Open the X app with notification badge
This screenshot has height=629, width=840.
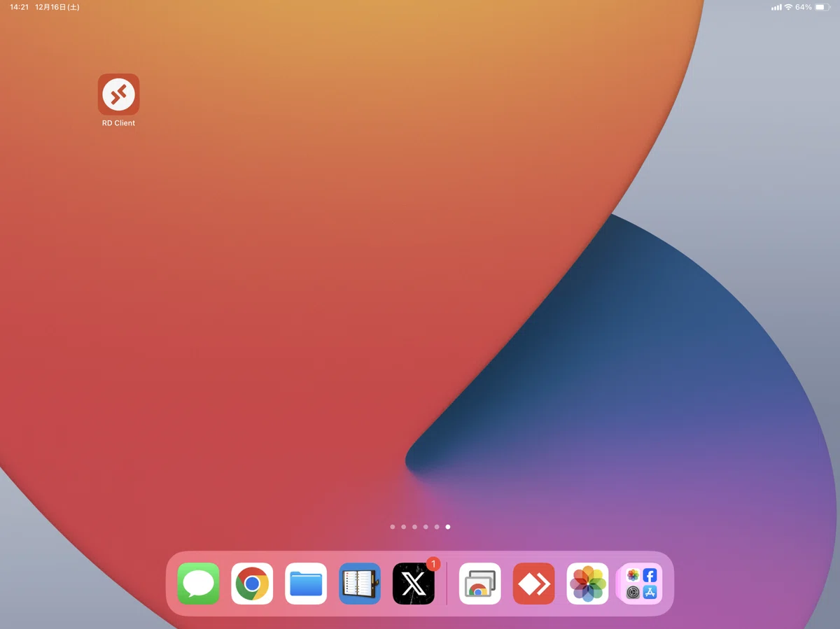(x=414, y=584)
